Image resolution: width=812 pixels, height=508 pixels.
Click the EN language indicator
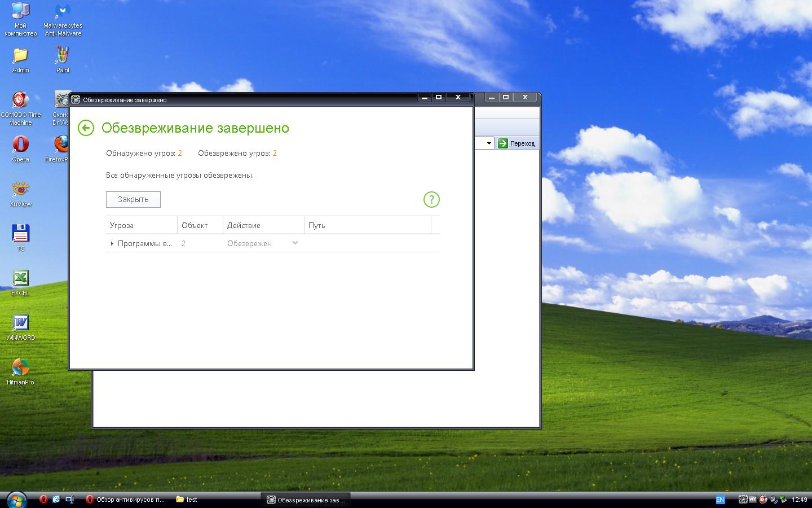[720, 500]
